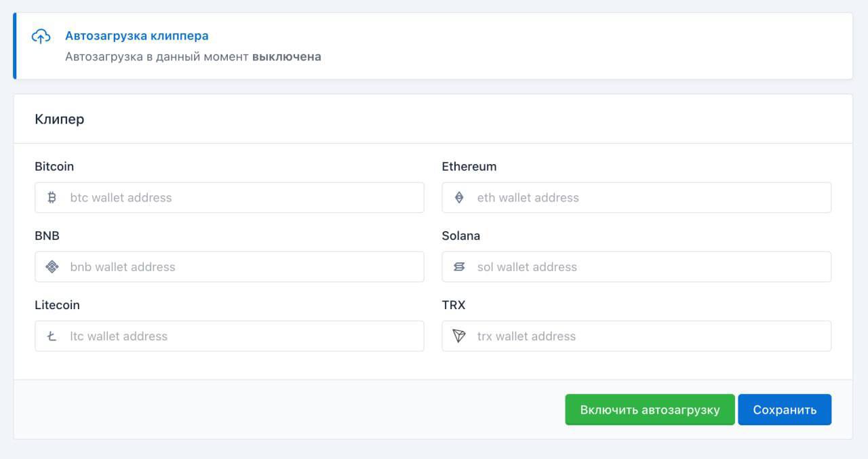Image resolution: width=868 pixels, height=459 pixels.
Task: Click the BNB logo icon
Action: (52, 266)
